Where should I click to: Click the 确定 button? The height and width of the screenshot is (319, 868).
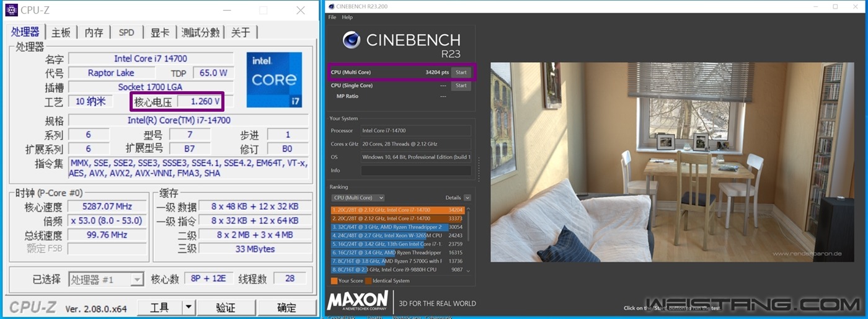(x=286, y=308)
